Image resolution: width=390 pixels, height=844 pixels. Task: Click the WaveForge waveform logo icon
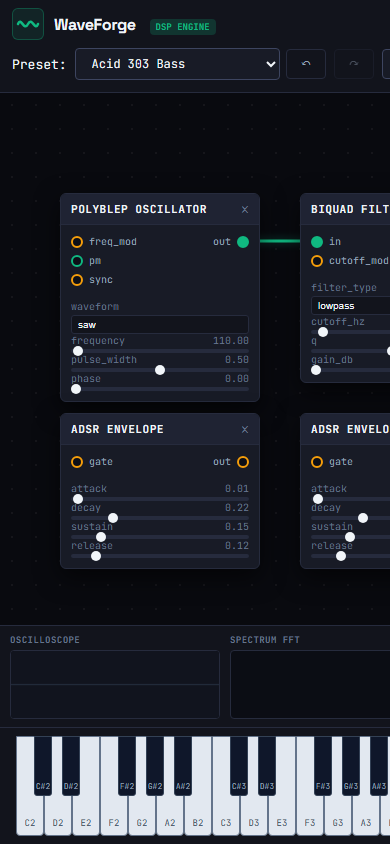tap(28, 24)
